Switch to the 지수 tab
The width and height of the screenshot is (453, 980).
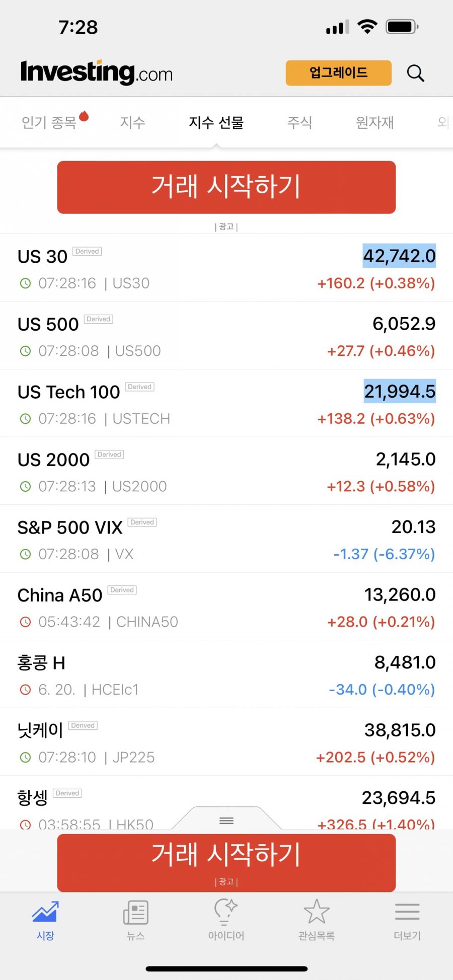pos(133,122)
